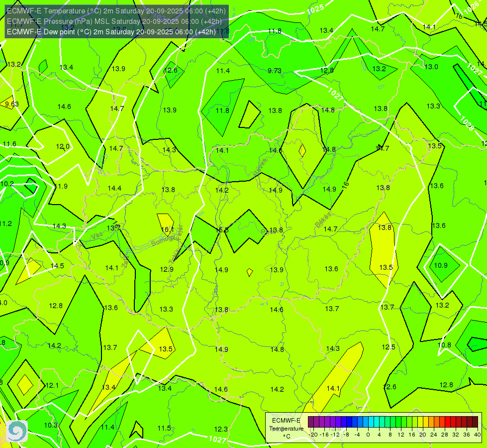Click the 12.1 temperature value
Screen dimensions: 487x448
pyautogui.click(x=52, y=385)
